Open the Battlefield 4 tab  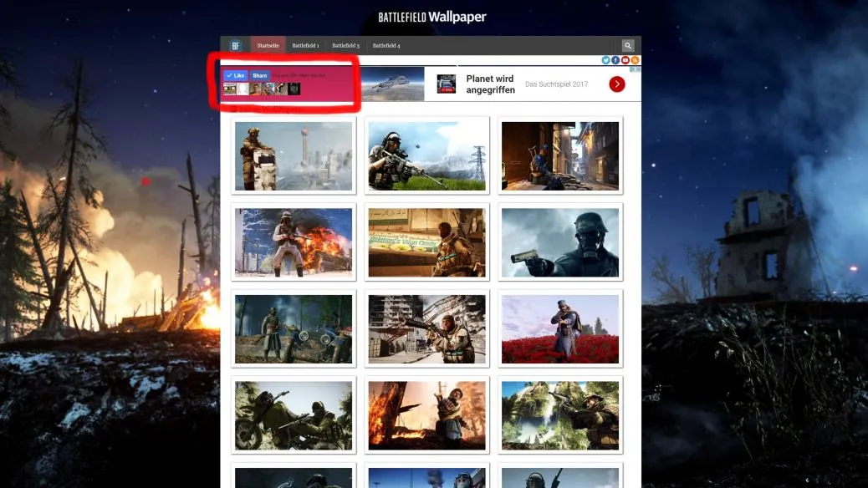(385, 46)
